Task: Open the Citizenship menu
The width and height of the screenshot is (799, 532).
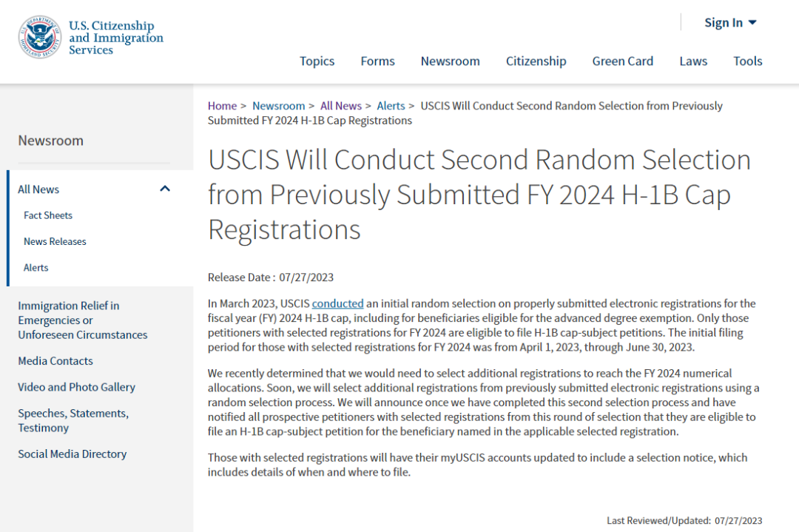Action: click(x=536, y=61)
